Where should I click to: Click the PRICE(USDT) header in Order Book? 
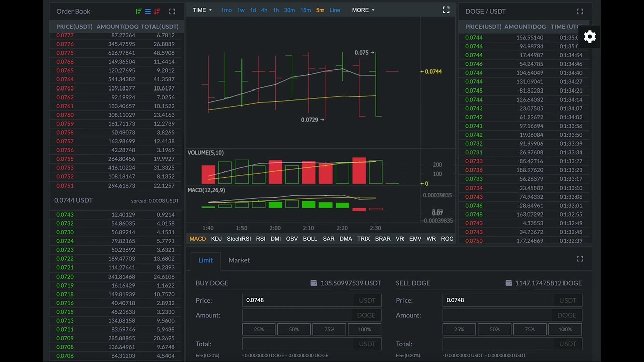pyautogui.click(x=74, y=27)
